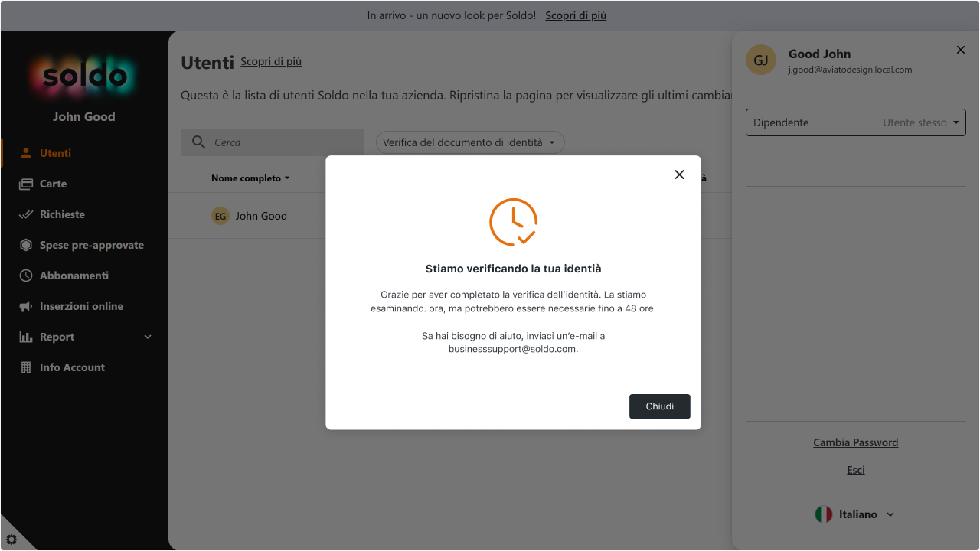Click the search magnifier icon
The height and width of the screenshot is (551, 980).
coord(199,142)
